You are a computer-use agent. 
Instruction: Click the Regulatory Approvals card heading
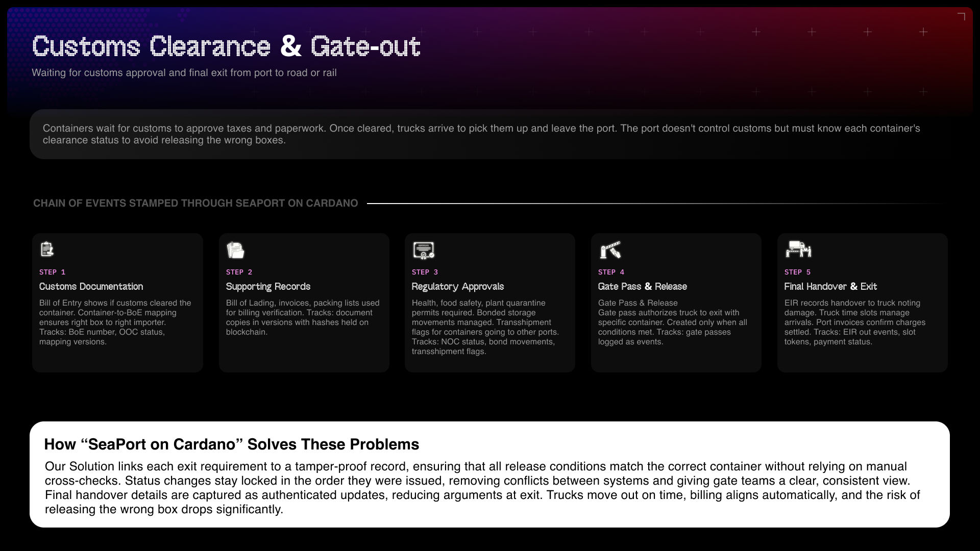tap(457, 287)
